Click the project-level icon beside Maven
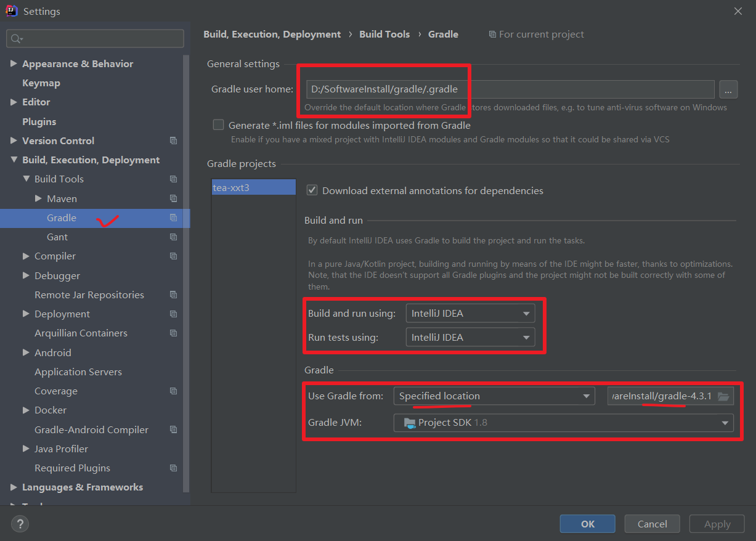This screenshot has height=541, width=756. (173, 198)
